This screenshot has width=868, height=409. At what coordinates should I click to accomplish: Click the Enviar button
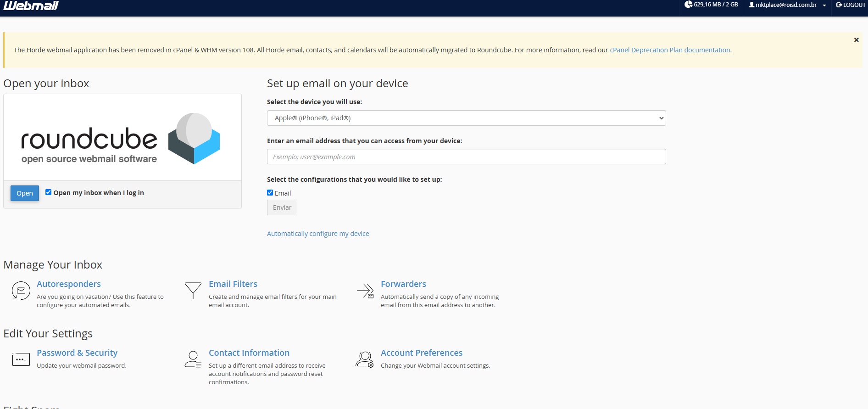point(282,207)
